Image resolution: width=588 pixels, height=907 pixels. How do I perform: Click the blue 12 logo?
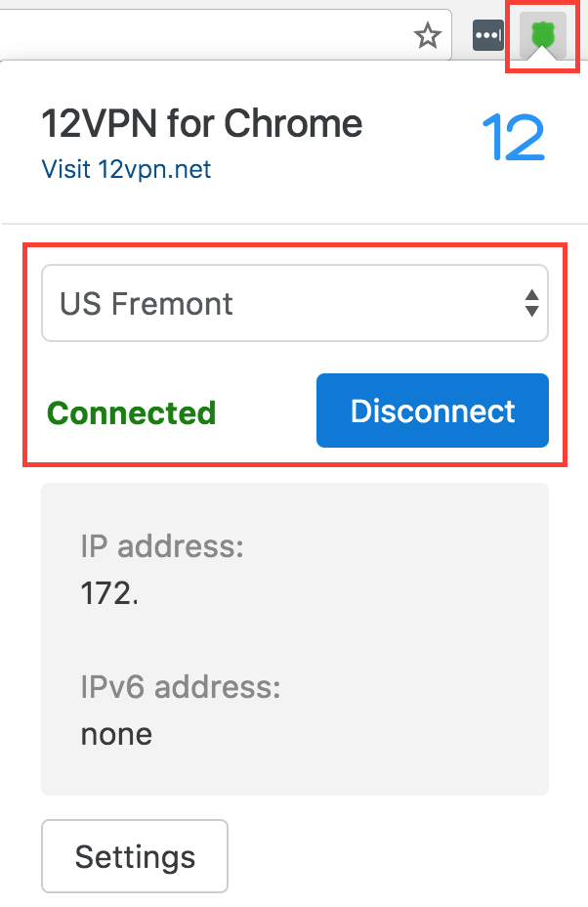(513, 138)
